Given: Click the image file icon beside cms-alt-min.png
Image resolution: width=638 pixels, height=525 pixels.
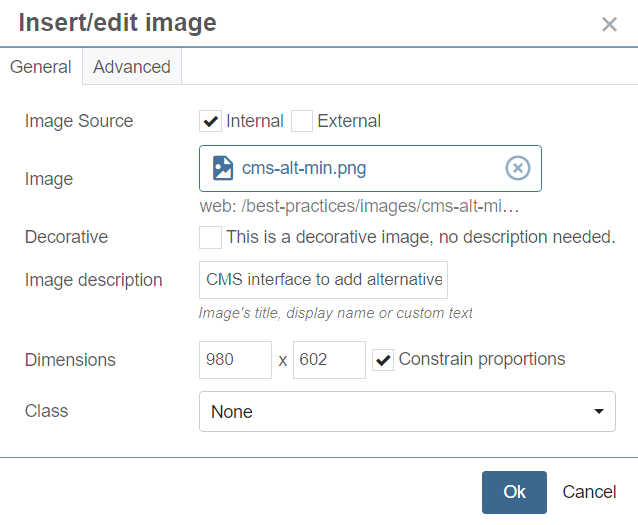Looking at the screenshot, I should point(223,168).
